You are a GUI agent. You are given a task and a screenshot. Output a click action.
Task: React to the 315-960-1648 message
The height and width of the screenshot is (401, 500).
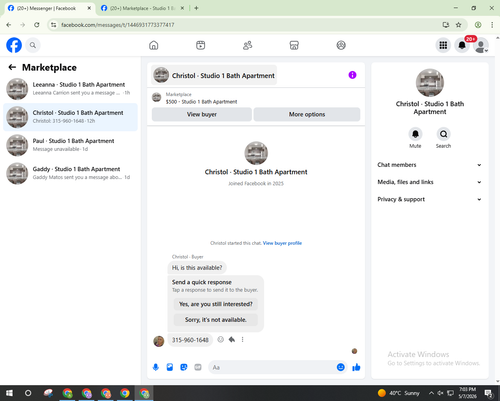click(220, 339)
